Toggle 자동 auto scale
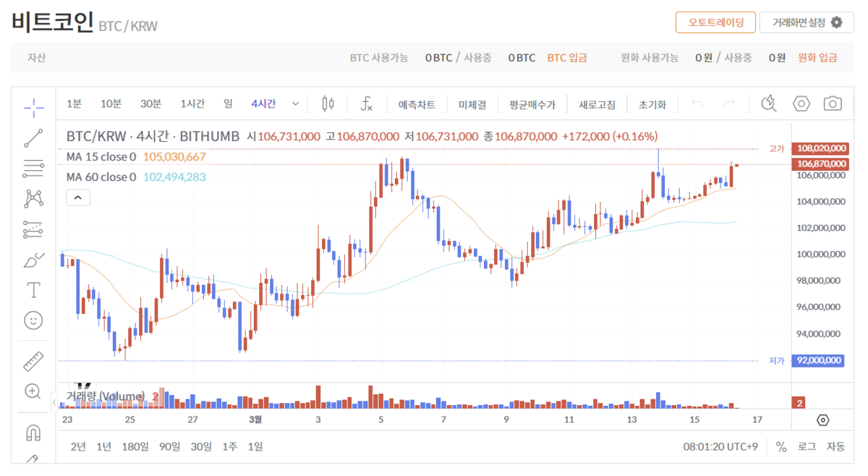Viewport: 868px width, 476px height. (x=835, y=446)
